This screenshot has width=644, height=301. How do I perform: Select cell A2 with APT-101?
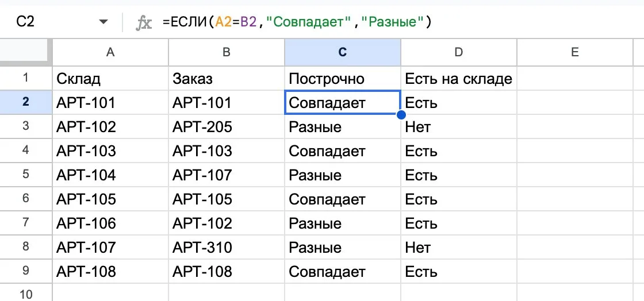(110, 102)
